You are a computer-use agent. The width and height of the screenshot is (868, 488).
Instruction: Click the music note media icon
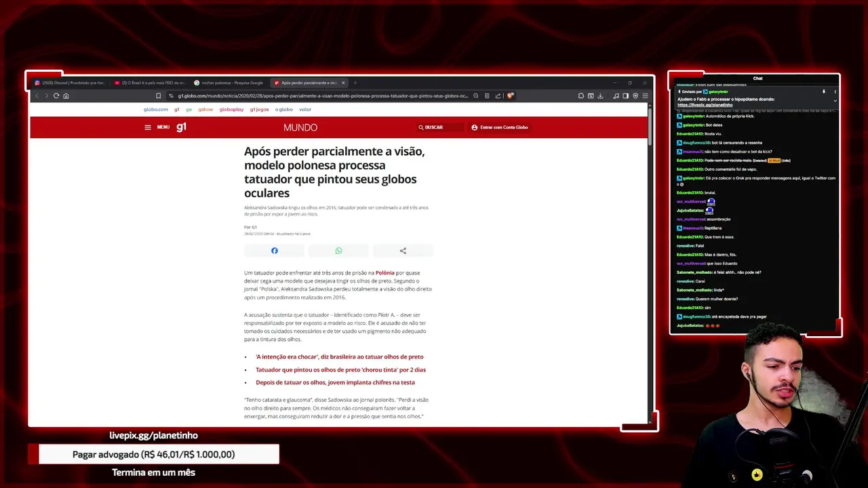coord(616,96)
